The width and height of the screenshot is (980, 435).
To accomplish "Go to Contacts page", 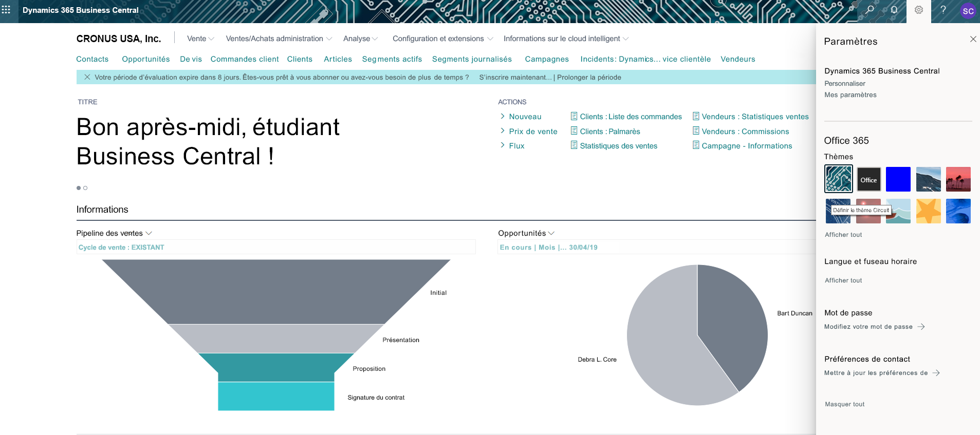I will tap(93, 59).
